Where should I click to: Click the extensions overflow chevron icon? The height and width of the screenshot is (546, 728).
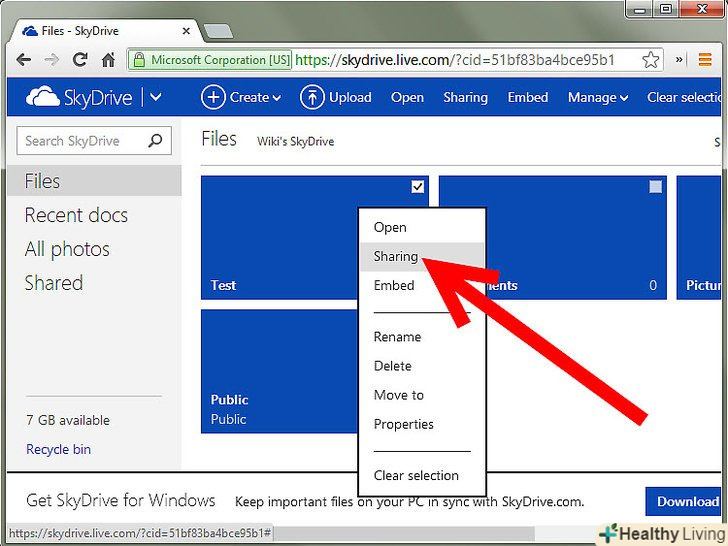tap(679, 59)
